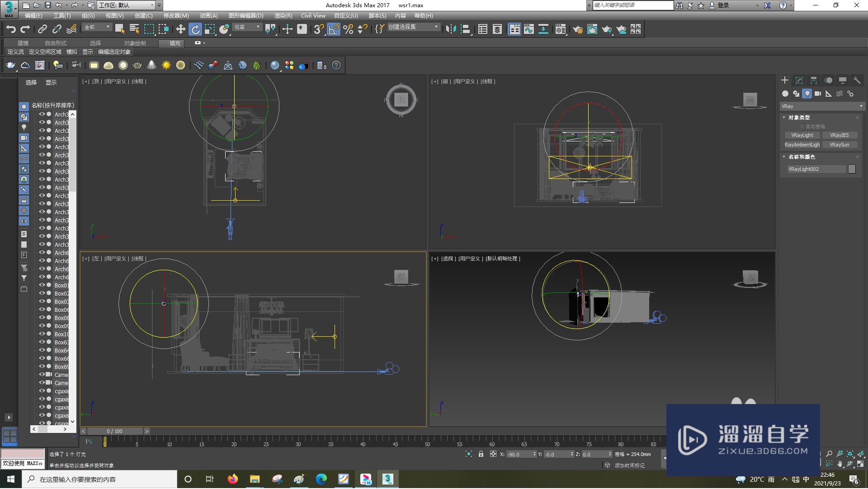Viewport: 868px width, 489px height.
Task: Activate the Select and Scale tool
Action: point(209,29)
